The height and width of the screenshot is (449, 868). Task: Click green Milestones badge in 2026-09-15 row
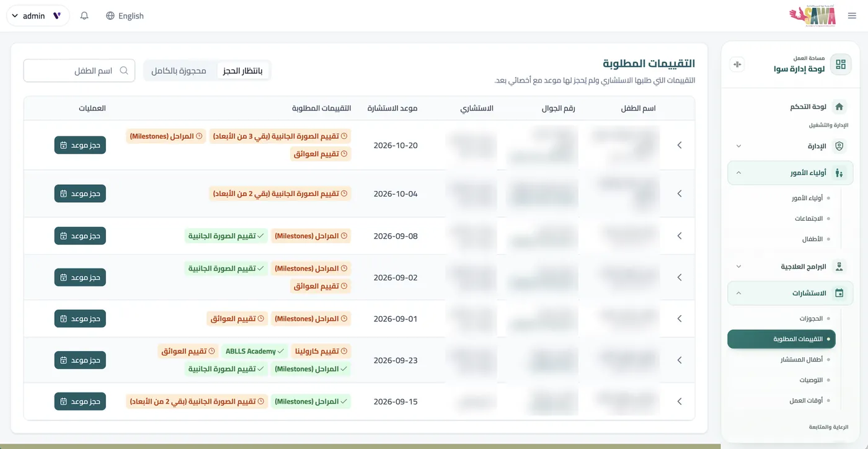click(311, 401)
